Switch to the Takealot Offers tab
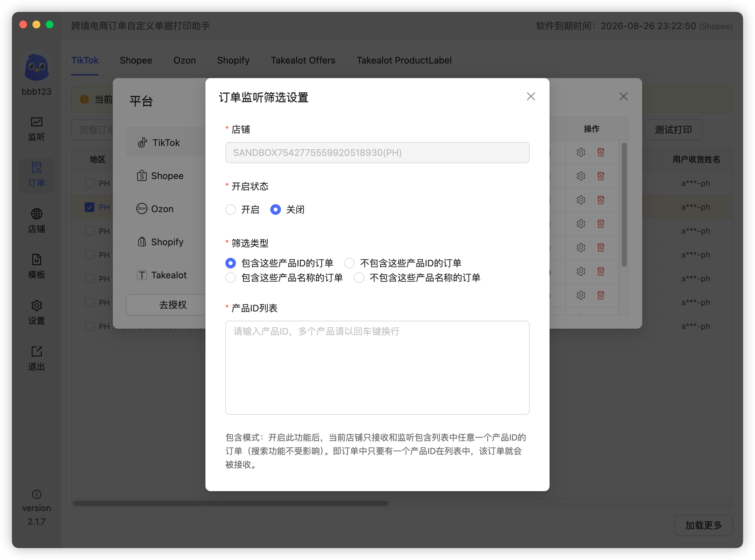Screen dimensions: 755x560 pyautogui.click(x=303, y=60)
